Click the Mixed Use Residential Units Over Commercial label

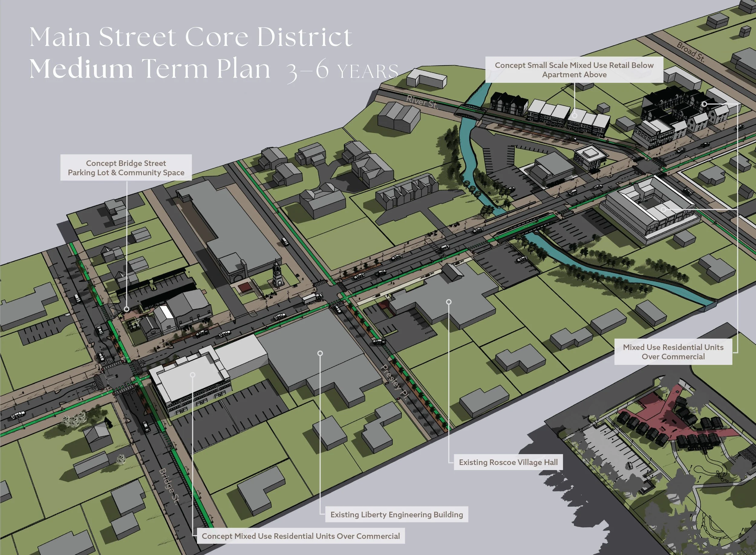[x=673, y=352]
